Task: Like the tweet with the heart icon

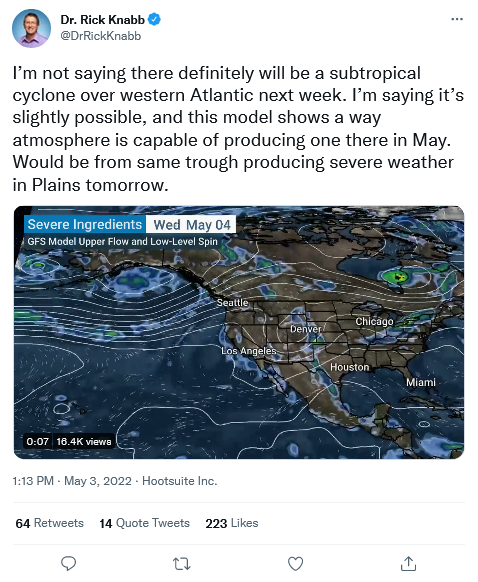Action: tap(295, 563)
